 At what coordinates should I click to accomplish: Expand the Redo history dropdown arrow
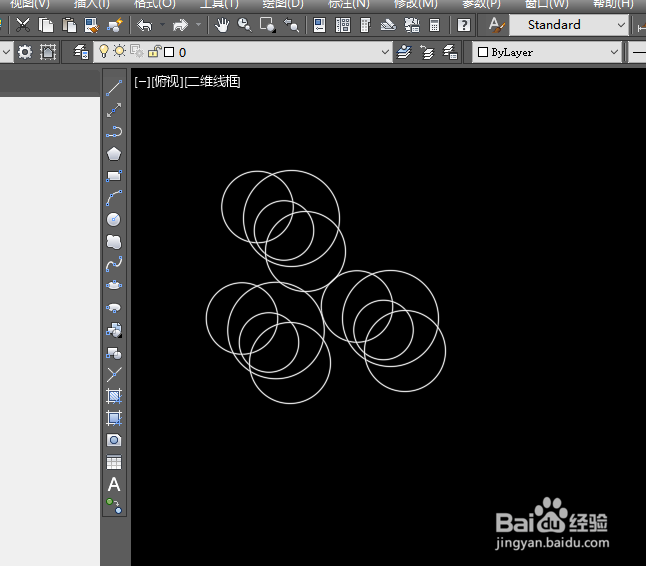199,25
